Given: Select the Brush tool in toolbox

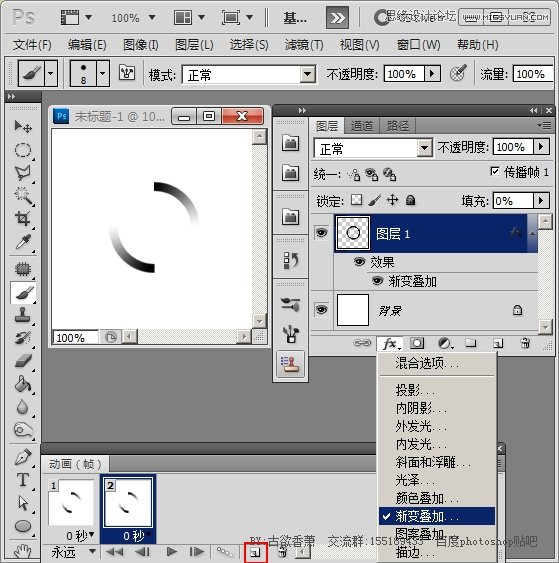Looking at the screenshot, I should click(23, 293).
